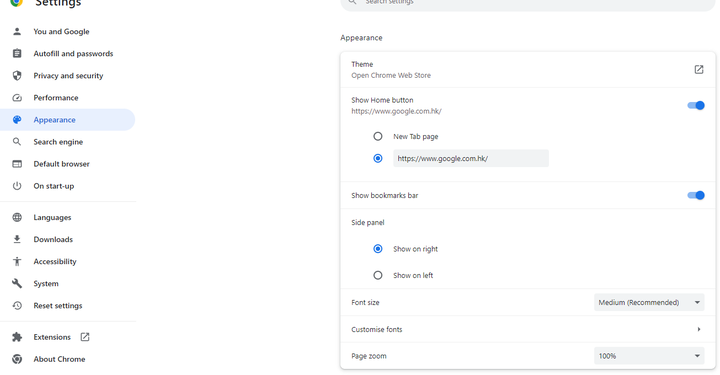Click the Customise fonts label
Screen dimensions: 720x375
(377, 330)
